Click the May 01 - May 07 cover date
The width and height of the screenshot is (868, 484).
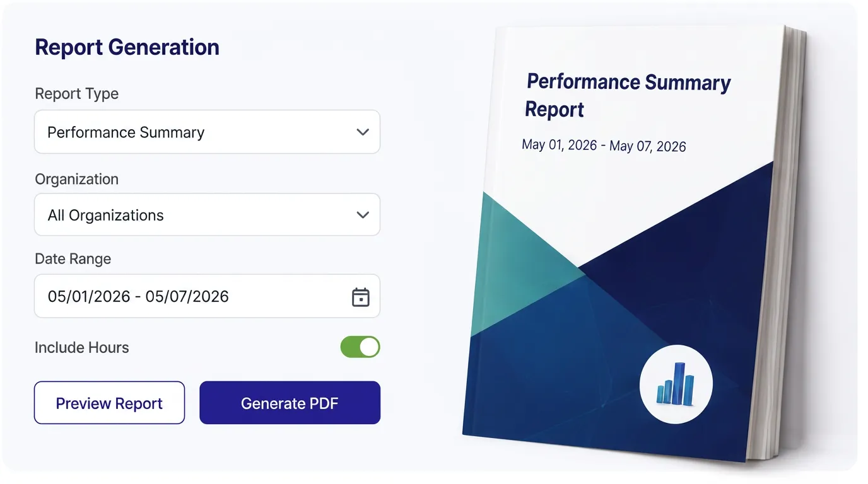tap(604, 146)
